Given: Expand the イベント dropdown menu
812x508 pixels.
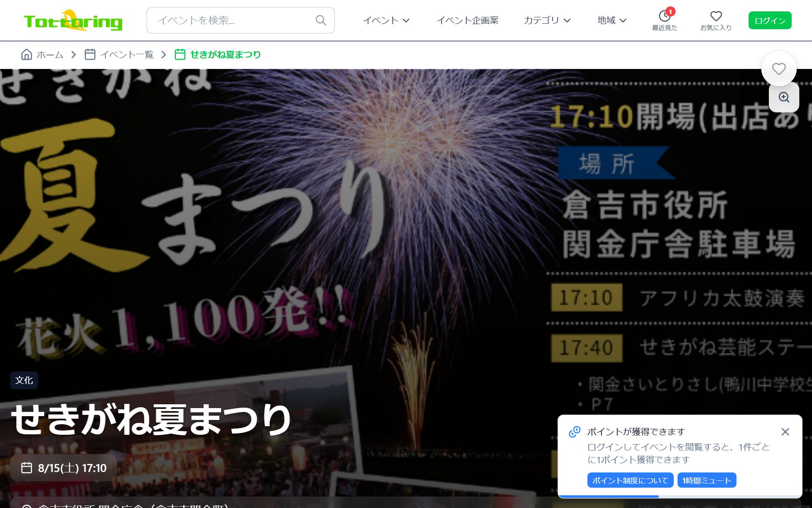Looking at the screenshot, I should click(386, 20).
